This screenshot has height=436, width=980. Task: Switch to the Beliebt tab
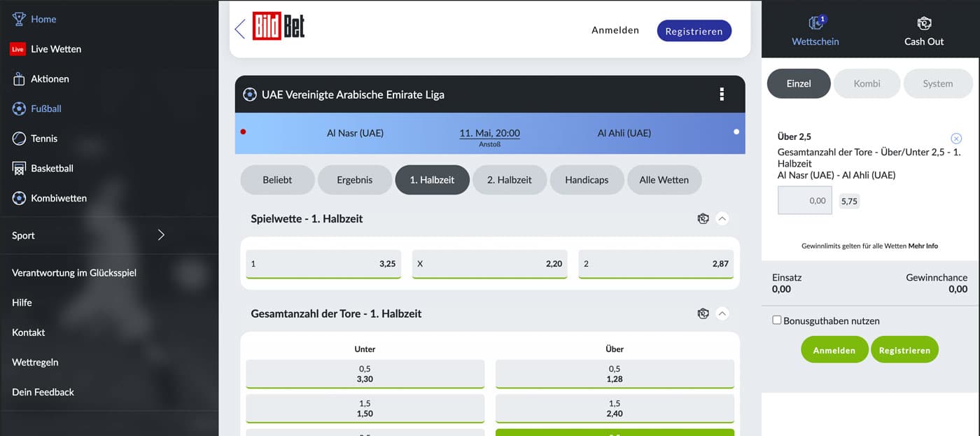tap(277, 180)
